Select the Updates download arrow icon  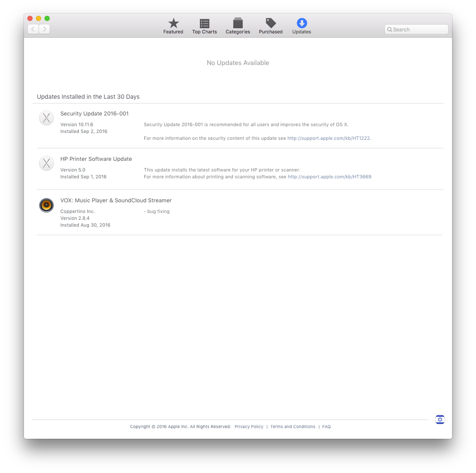click(302, 23)
